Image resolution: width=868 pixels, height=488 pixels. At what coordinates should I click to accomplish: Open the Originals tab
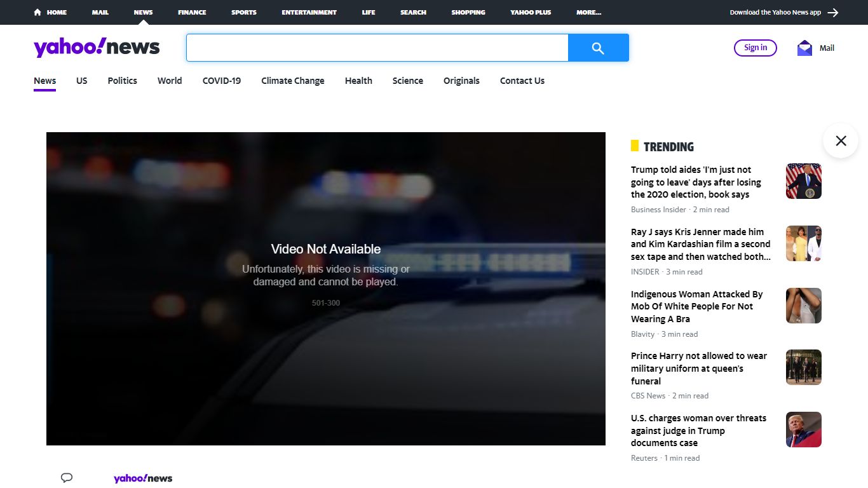[x=461, y=81]
